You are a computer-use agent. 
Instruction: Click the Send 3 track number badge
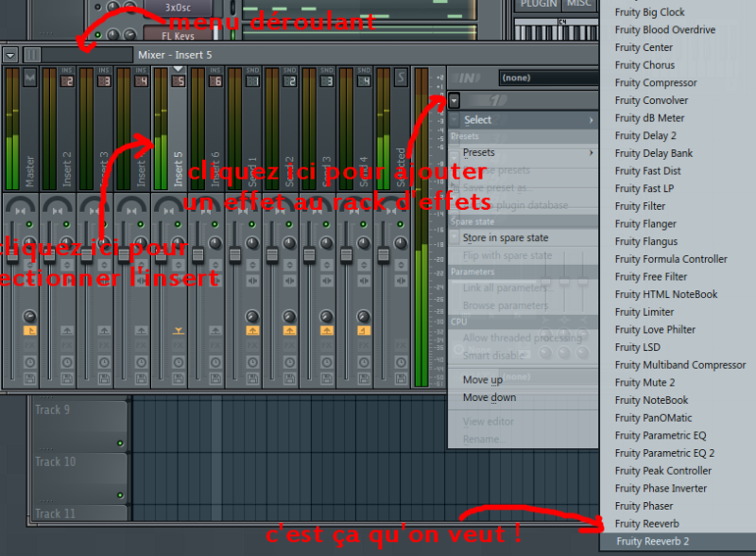[325, 81]
